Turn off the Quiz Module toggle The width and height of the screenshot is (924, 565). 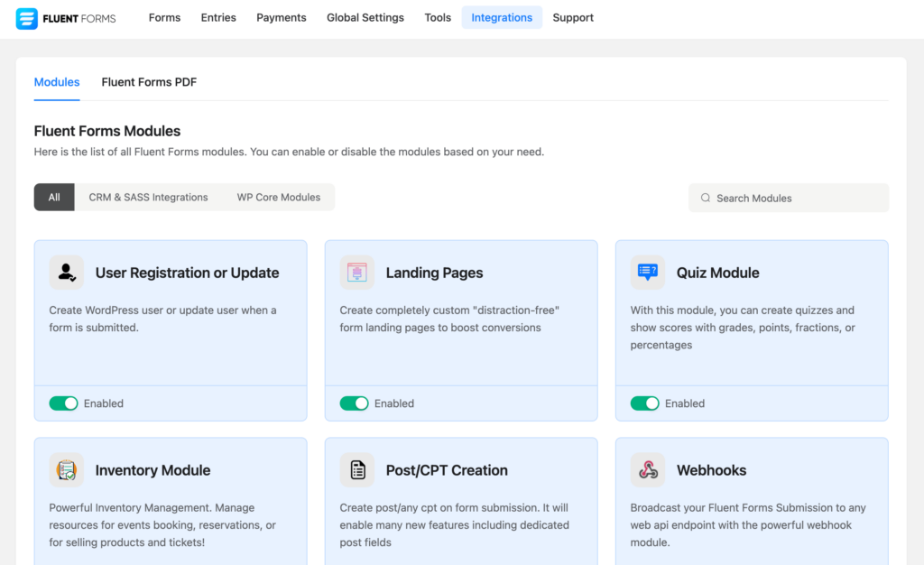[644, 403]
